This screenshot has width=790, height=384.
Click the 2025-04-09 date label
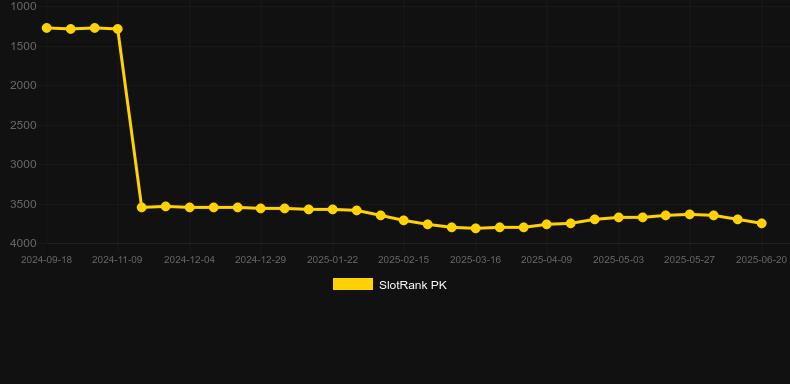pos(547,260)
